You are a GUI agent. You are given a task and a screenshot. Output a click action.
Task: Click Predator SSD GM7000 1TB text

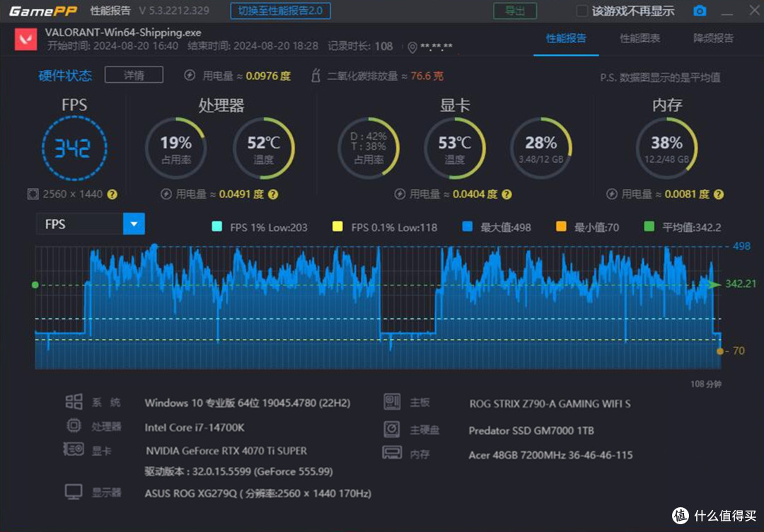pos(531,431)
